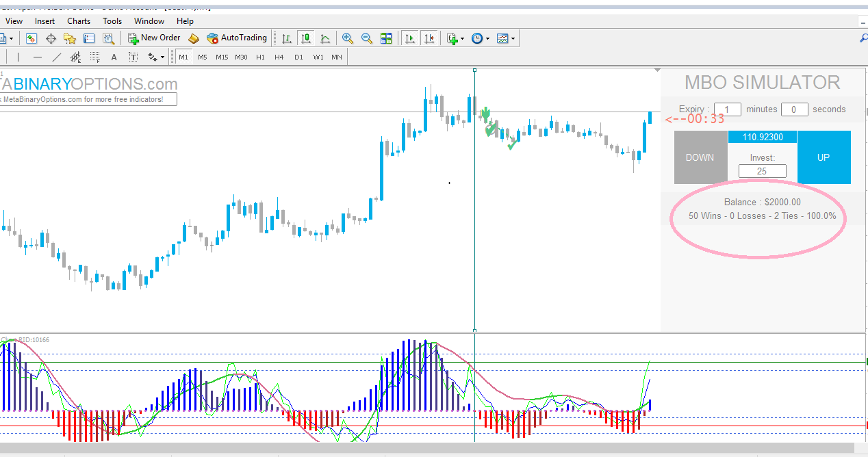Open the Market Watch icon in toolbar
Image resolution: width=868 pixels, height=457 pixels.
(31, 38)
